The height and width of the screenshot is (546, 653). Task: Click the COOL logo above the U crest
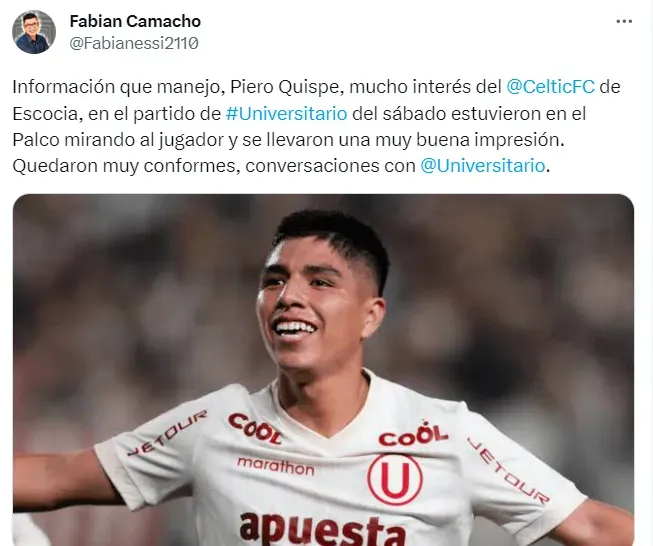tap(413, 434)
